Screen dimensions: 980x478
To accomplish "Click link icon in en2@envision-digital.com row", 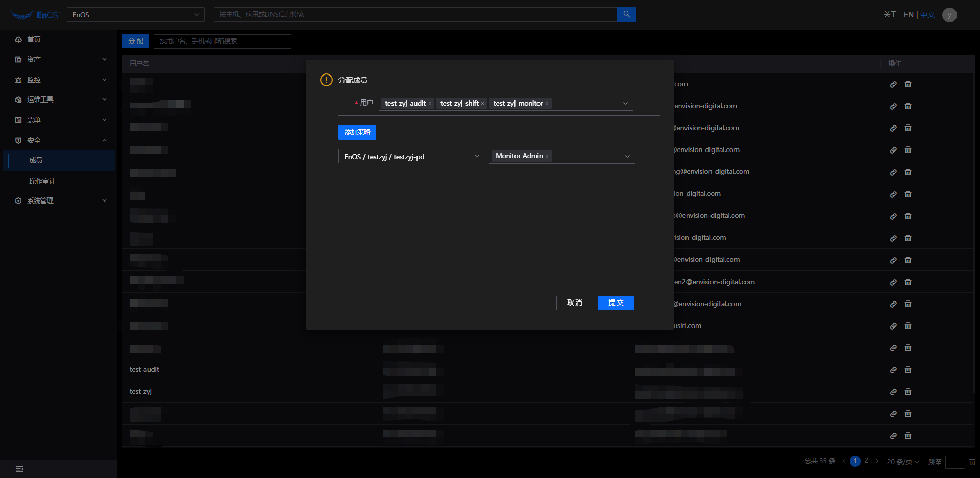I will pos(893,282).
